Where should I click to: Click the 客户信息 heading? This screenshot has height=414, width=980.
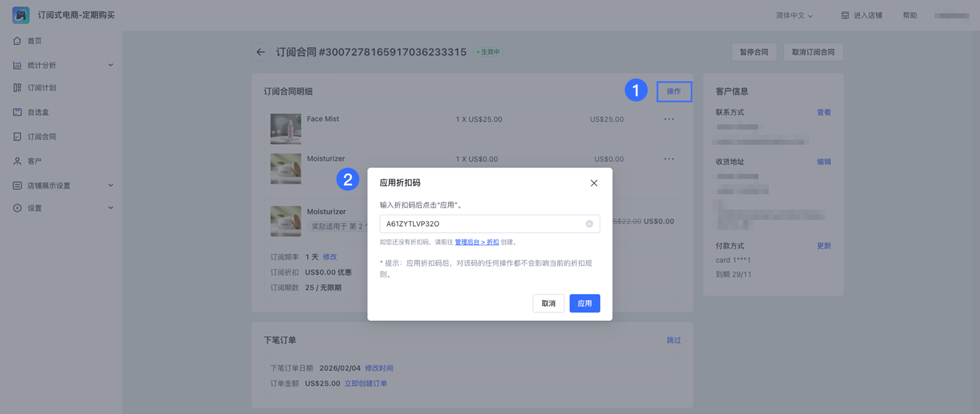732,92
